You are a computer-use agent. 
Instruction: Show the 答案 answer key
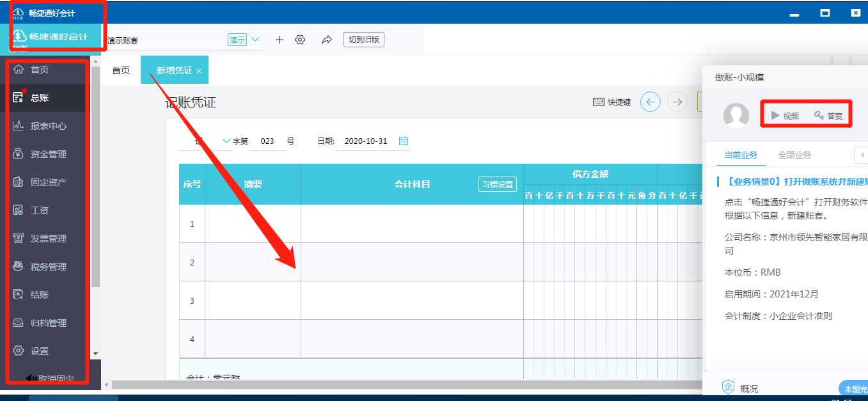tap(828, 116)
